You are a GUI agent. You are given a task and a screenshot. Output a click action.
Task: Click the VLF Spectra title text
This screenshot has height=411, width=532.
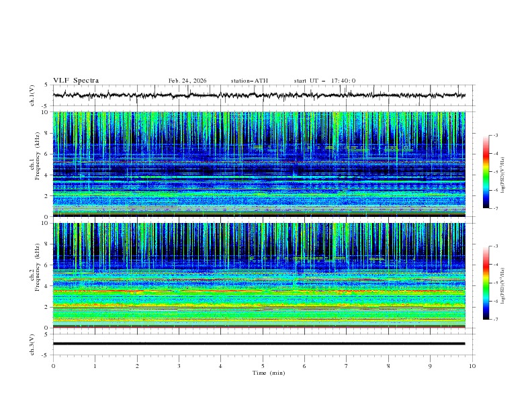click(76, 81)
